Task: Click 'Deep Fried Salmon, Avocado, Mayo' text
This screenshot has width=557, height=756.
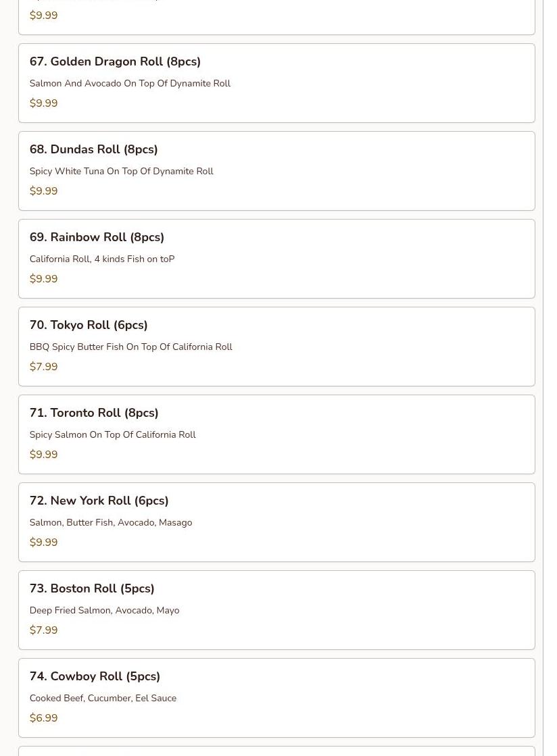Action: point(104,610)
